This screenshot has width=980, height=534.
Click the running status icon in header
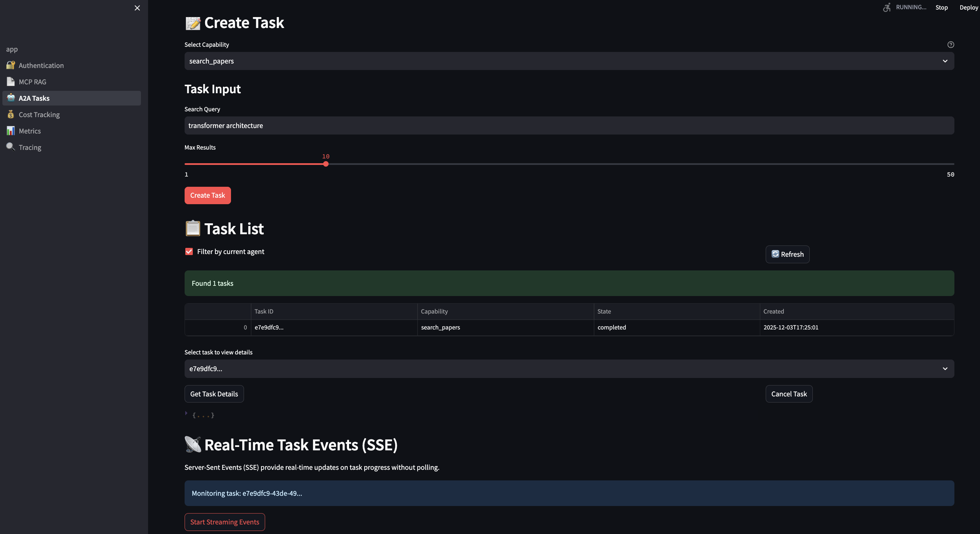887,7
